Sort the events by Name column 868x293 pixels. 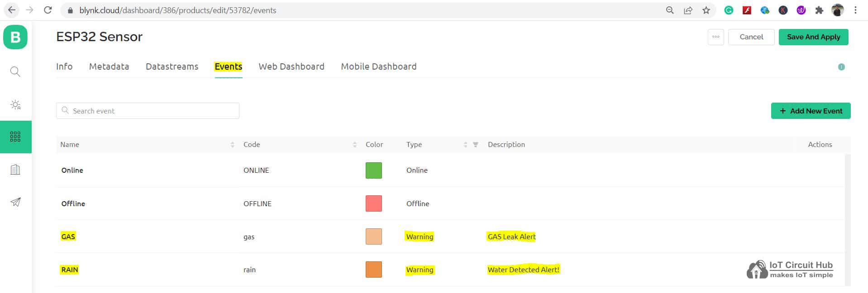pyautogui.click(x=232, y=145)
